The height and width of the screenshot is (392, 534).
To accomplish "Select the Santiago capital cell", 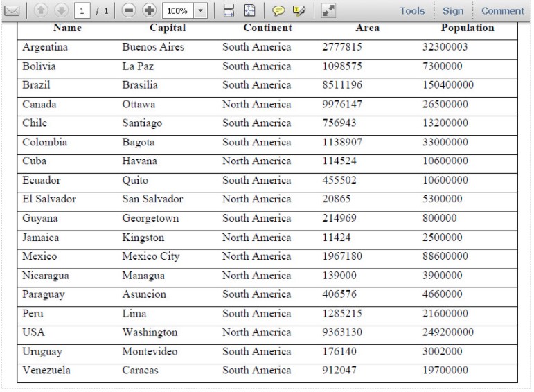I will [142, 123].
